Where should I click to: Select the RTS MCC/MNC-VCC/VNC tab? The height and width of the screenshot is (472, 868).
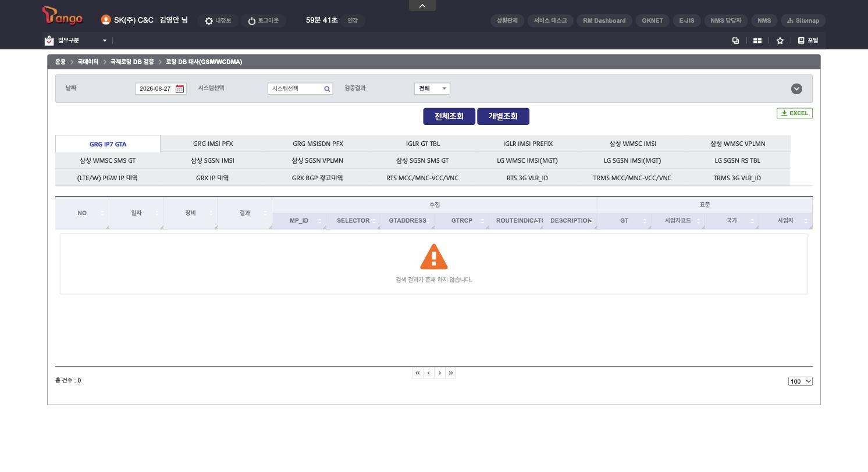click(423, 178)
